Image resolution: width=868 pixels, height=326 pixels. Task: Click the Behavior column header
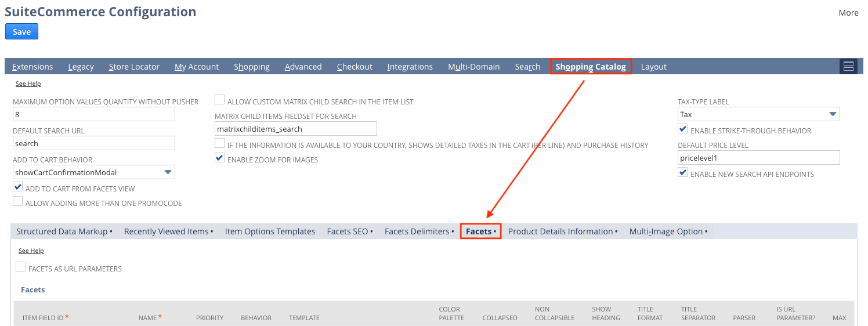(256, 318)
